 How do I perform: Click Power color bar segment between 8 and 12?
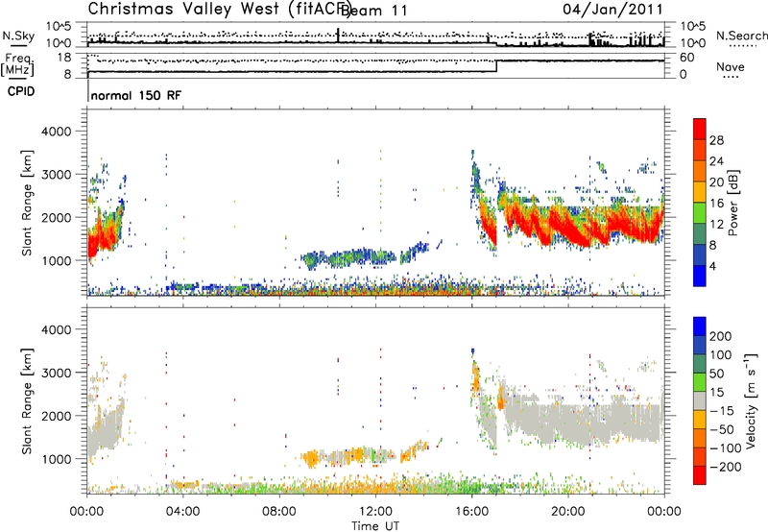pos(700,234)
